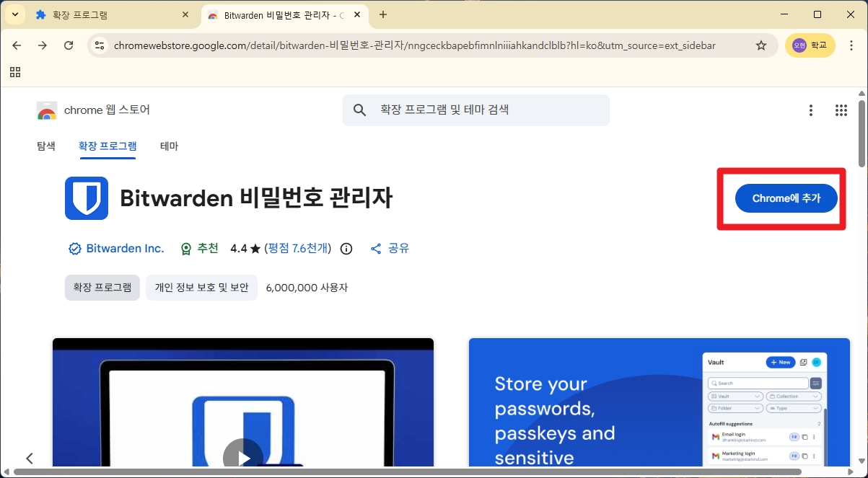
Task: Switch to the 탐색 tab
Action: click(x=46, y=146)
